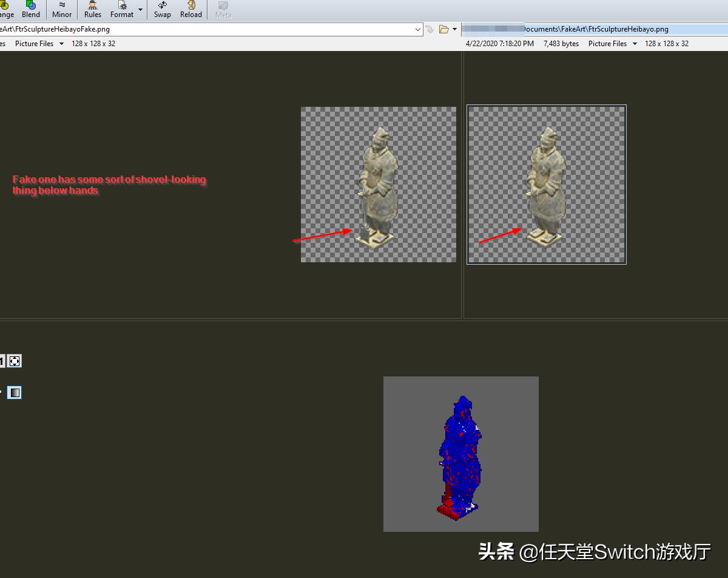The height and width of the screenshot is (578, 728).
Task: Expand the browse folder dropdown arrow
Action: coord(454,29)
